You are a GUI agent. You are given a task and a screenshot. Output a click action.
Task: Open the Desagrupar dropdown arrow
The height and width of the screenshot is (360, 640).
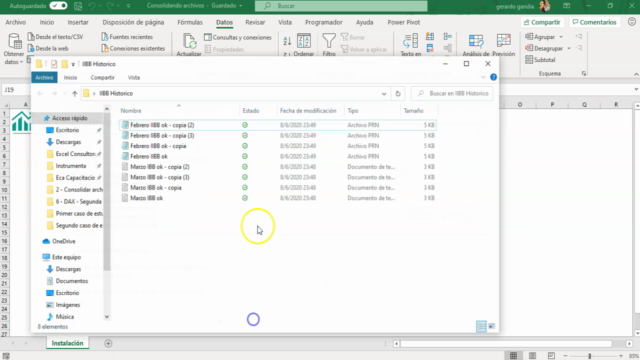coord(569,48)
